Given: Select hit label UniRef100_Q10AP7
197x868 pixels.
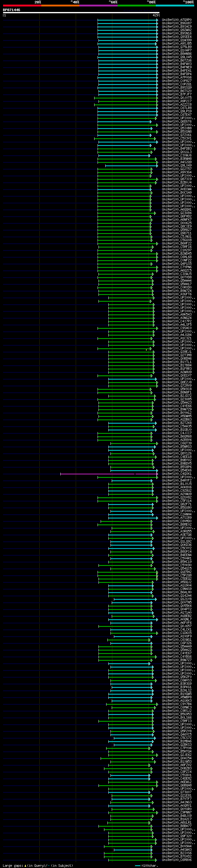Looking at the screenshot, I should (x=176, y=50).
